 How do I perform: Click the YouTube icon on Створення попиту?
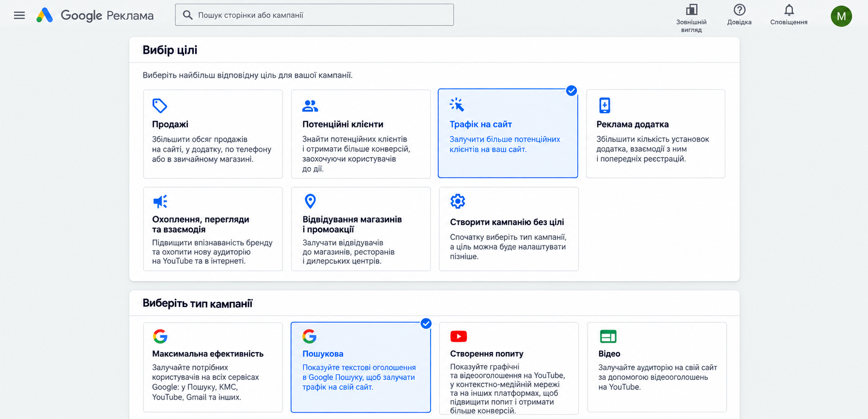click(459, 336)
